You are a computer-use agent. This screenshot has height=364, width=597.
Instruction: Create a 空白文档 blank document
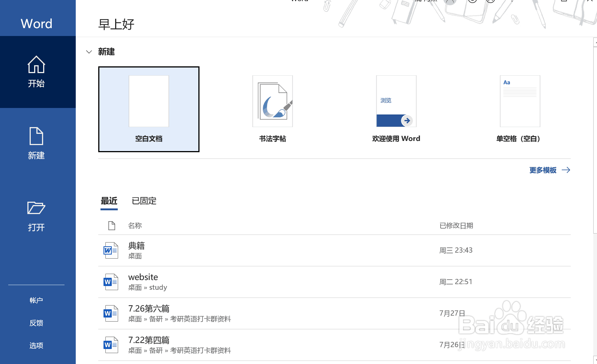(149, 109)
